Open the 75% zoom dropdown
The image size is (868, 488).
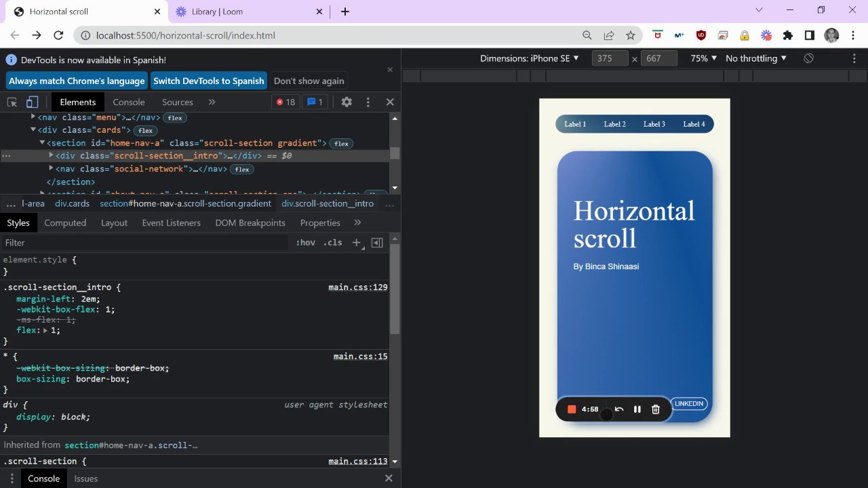point(703,58)
